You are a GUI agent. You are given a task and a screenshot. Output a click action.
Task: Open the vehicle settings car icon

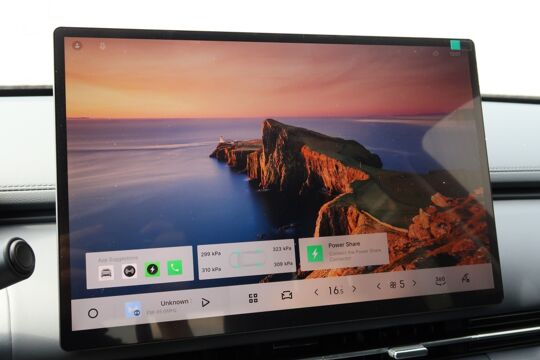coord(287,295)
